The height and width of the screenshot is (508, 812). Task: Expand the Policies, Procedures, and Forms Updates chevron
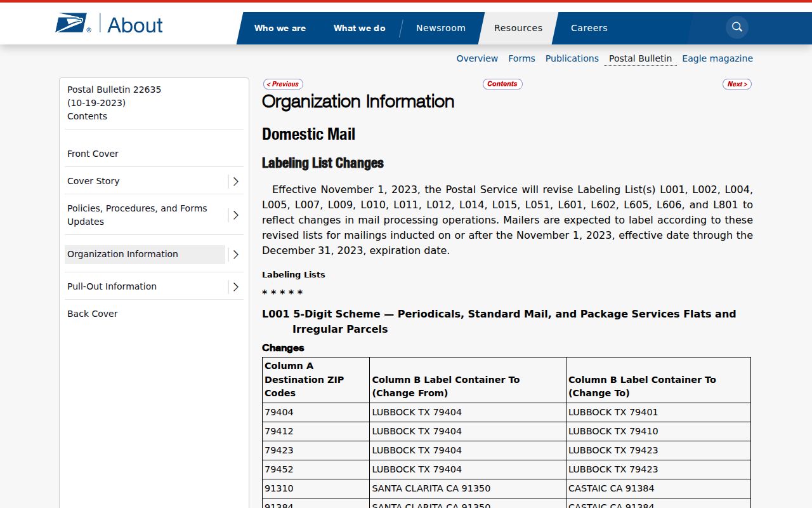[x=235, y=215]
